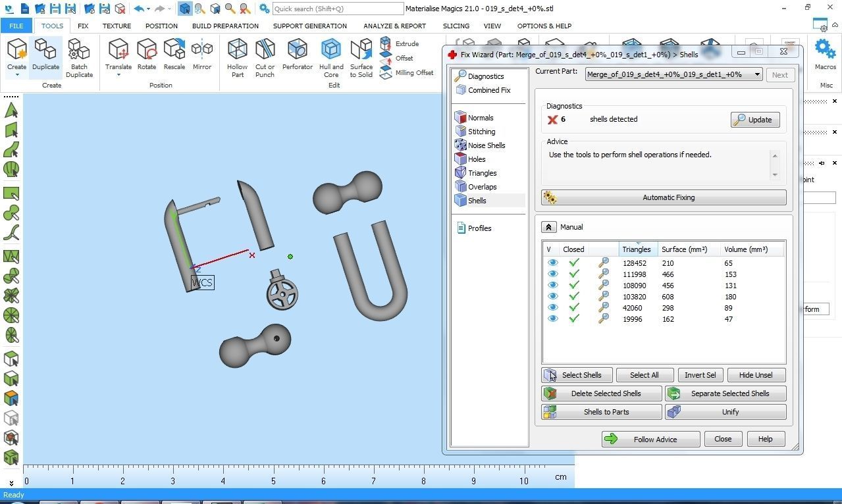Open the Milling Offset tool
Image resolution: width=842 pixels, height=504 pixels.
[407, 72]
